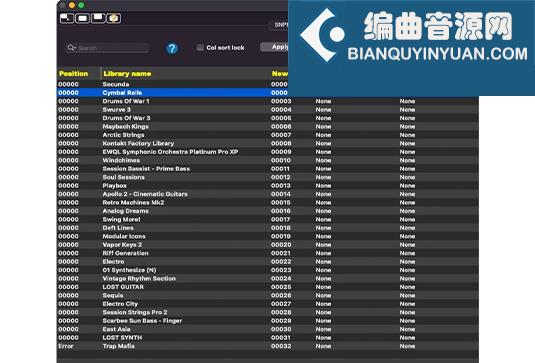
Task: Enable the Col sort lock checkbox
Action: (200, 47)
